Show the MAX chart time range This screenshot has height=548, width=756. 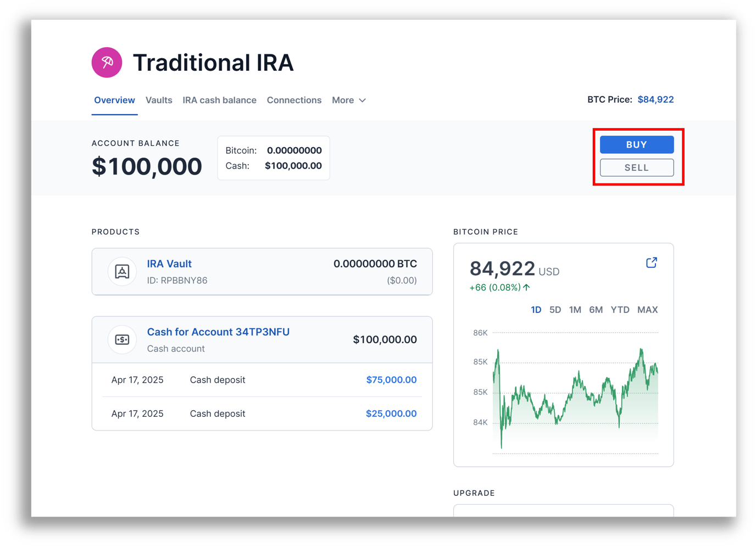click(647, 310)
